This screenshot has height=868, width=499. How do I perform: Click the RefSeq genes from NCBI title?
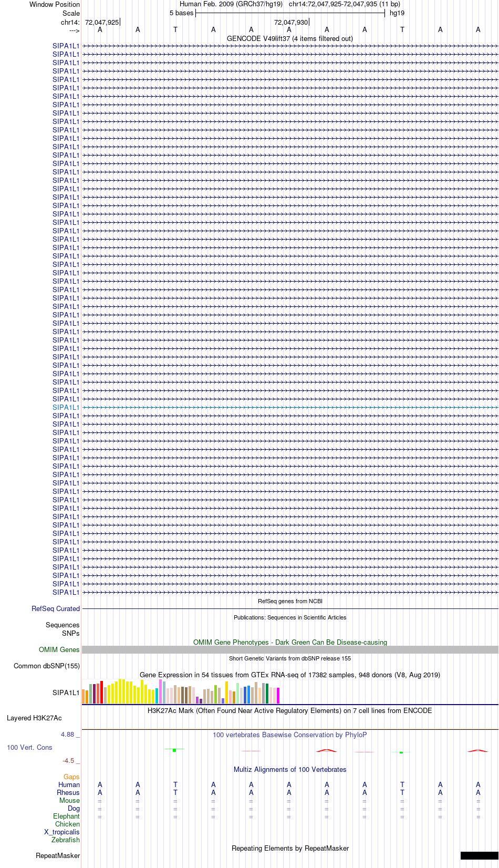(290, 601)
